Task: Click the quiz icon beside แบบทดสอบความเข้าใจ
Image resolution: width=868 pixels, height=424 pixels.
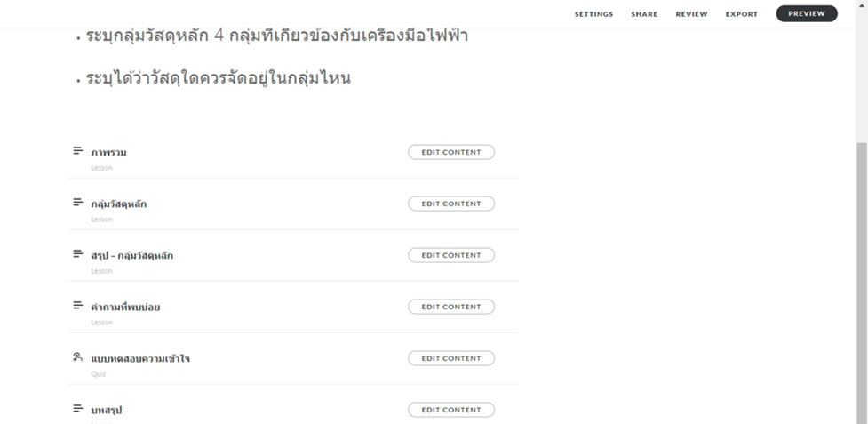Action: click(77, 356)
